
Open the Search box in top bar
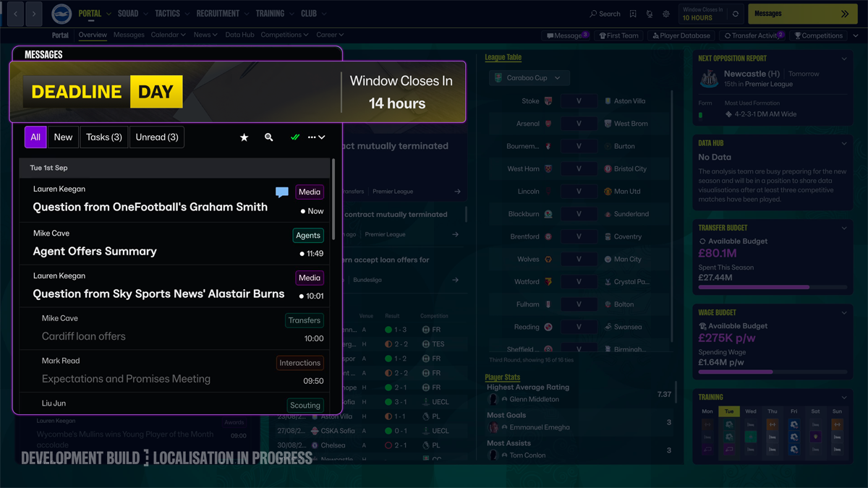(x=605, y=14)
